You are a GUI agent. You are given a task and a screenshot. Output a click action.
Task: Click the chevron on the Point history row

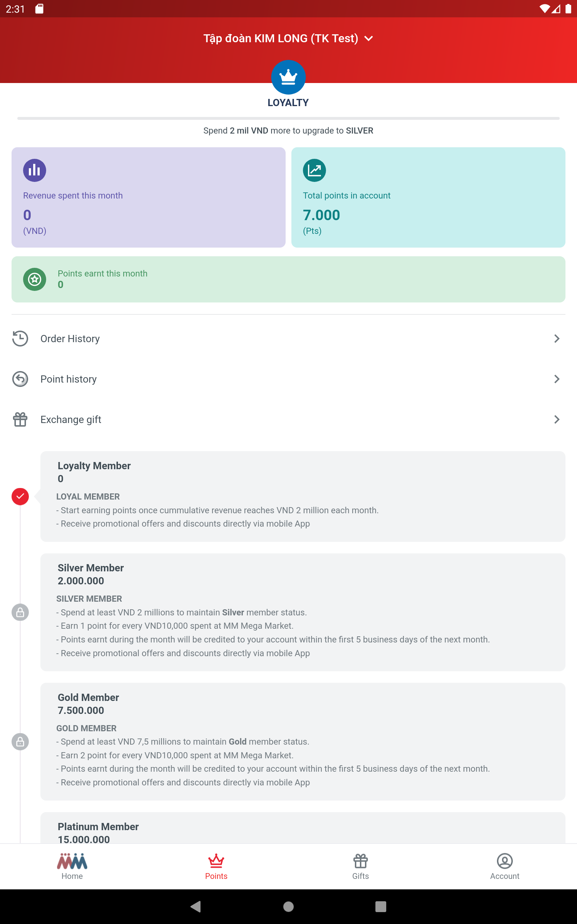tap(556, 379)
